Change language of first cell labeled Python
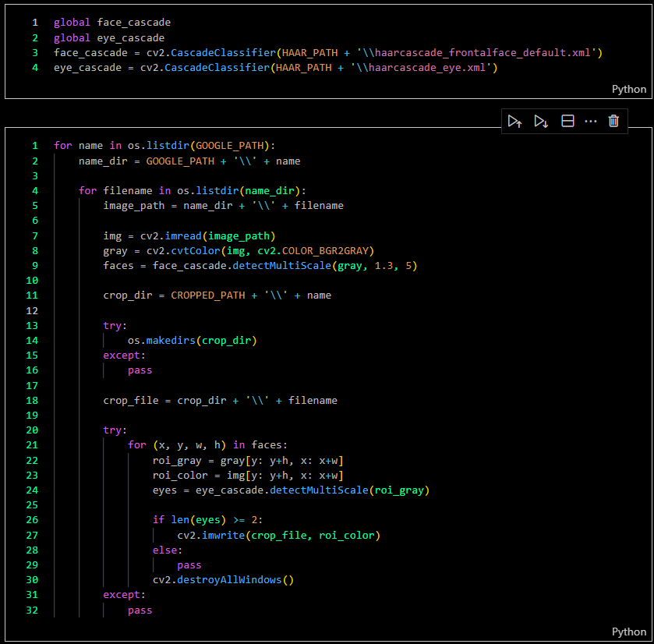 tap(628, 89)
